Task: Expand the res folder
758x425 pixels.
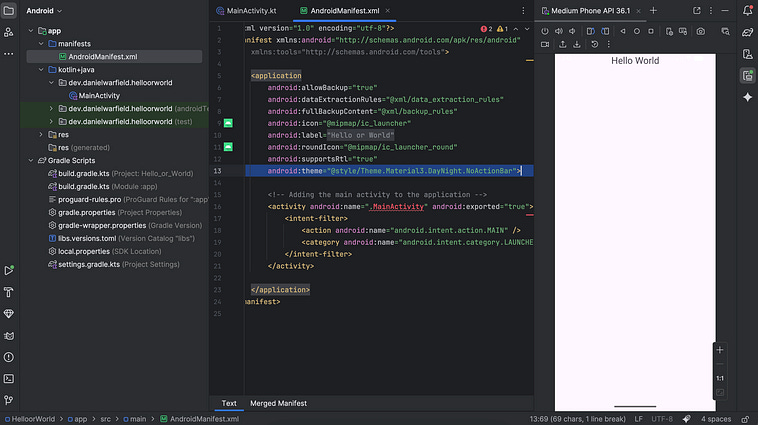Action: tap(41, 134)
